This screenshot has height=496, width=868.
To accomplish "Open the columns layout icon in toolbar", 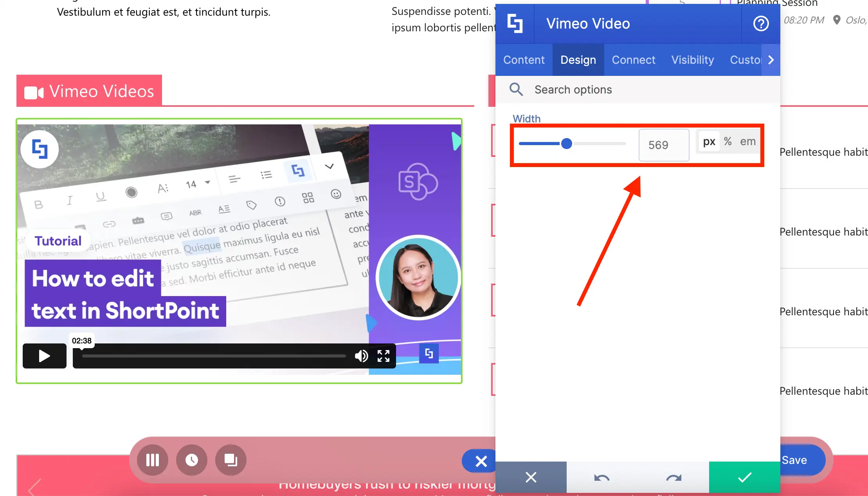I will tap(153, 460).
